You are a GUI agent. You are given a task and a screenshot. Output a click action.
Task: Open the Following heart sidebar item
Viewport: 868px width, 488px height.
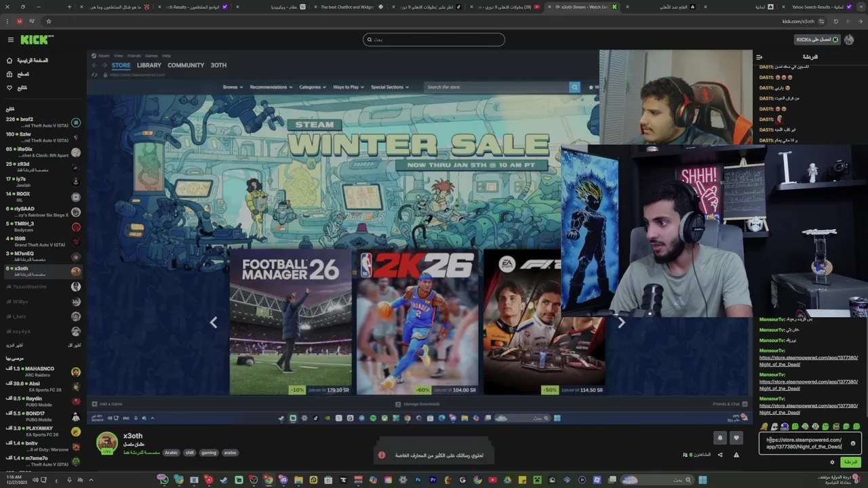click(x=18, y=87)
